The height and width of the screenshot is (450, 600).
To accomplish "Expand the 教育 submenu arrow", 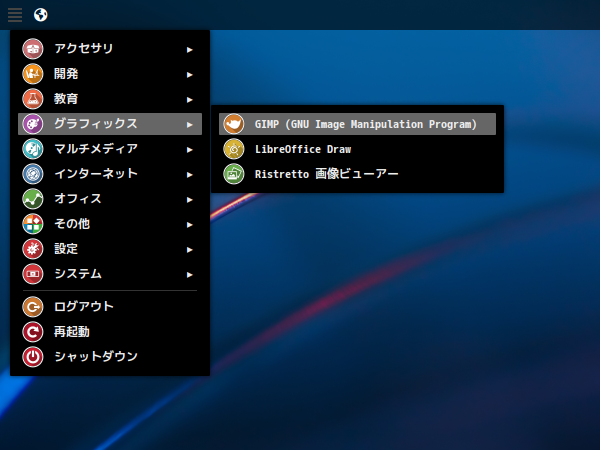I will point(189,100).
